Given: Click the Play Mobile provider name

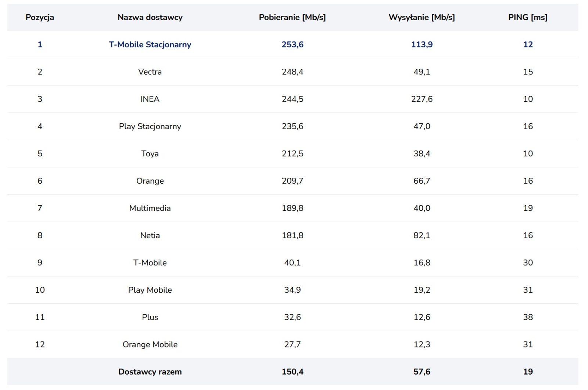Looking at the screenshot, I should click(x=150, y=290).
